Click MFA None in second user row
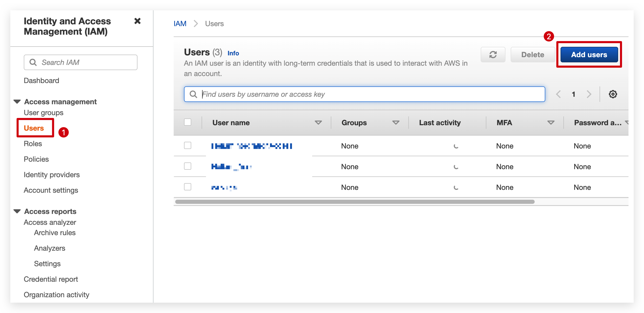 click(x=505, y=167)
